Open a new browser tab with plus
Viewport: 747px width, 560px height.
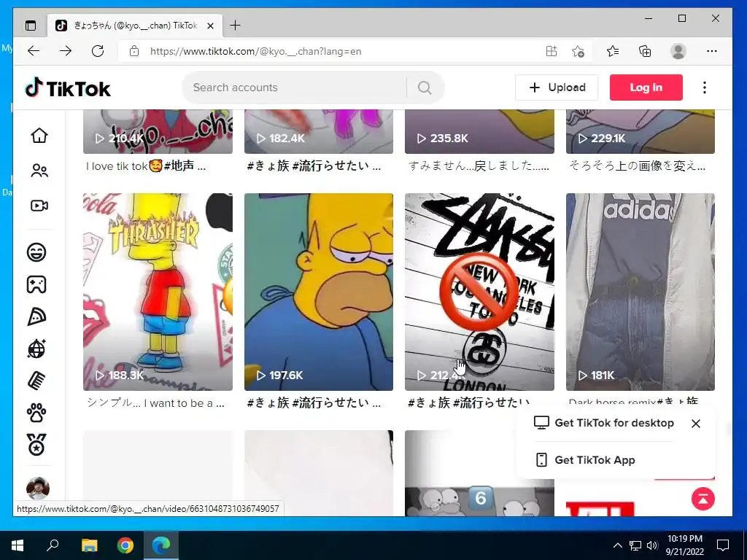point(236,26)
